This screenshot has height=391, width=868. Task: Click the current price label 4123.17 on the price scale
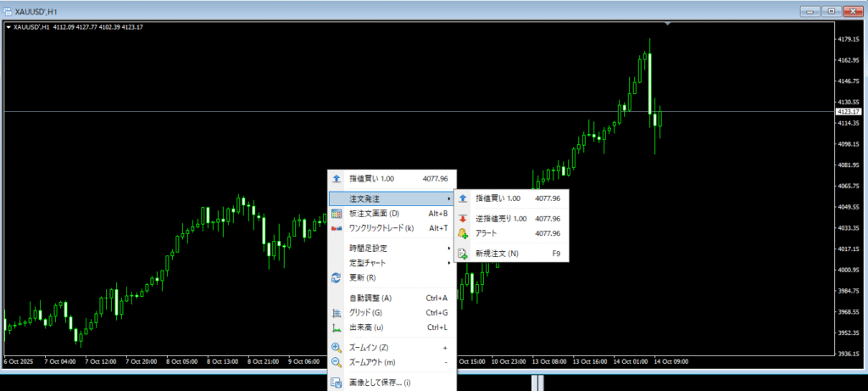click(848, 111)
